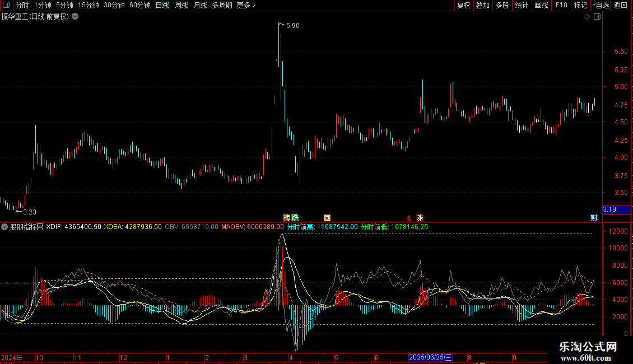
Task: Click the 财 financial marker icon
Action: pyautogui.click(x=594, y=217)
